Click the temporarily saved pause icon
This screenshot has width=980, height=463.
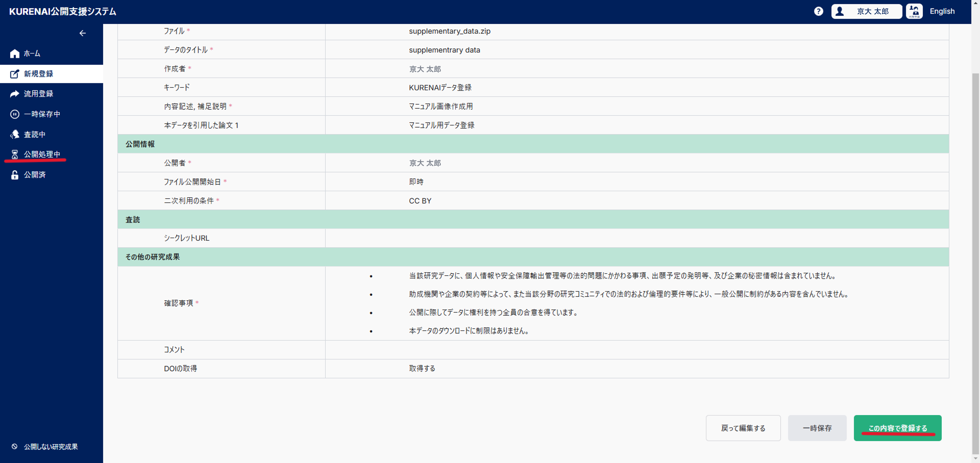click(15, 114)
